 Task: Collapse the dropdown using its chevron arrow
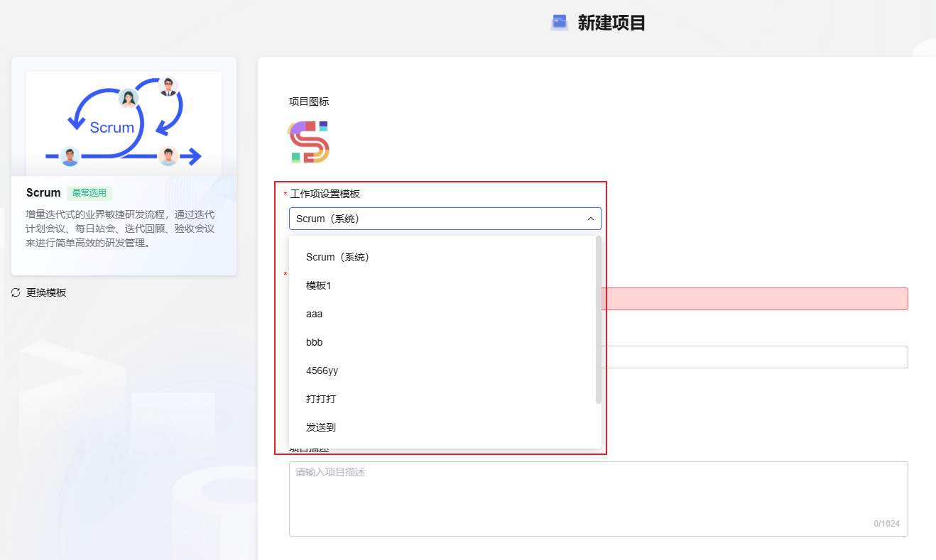pyautogui.click(x=590, y=219)
